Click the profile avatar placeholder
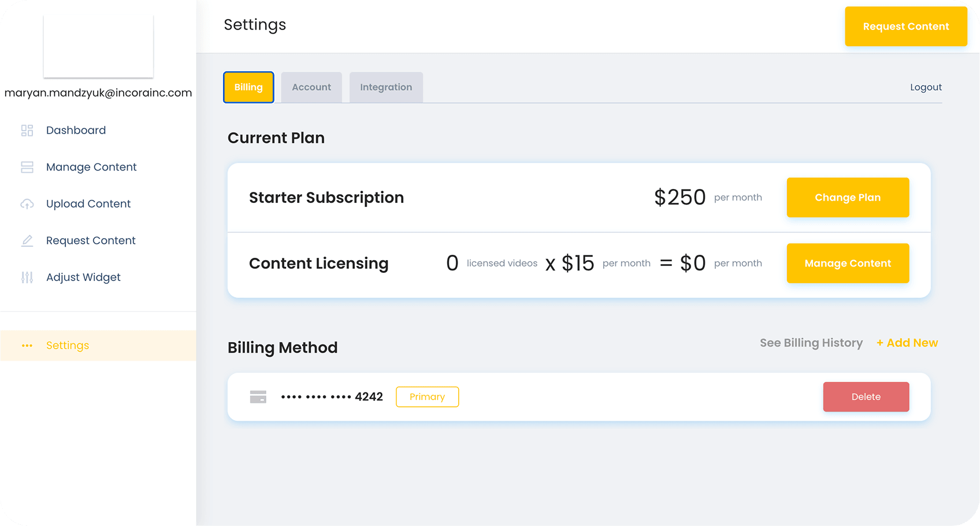Viewport: 980px width, 526px height. pos(98,46)
